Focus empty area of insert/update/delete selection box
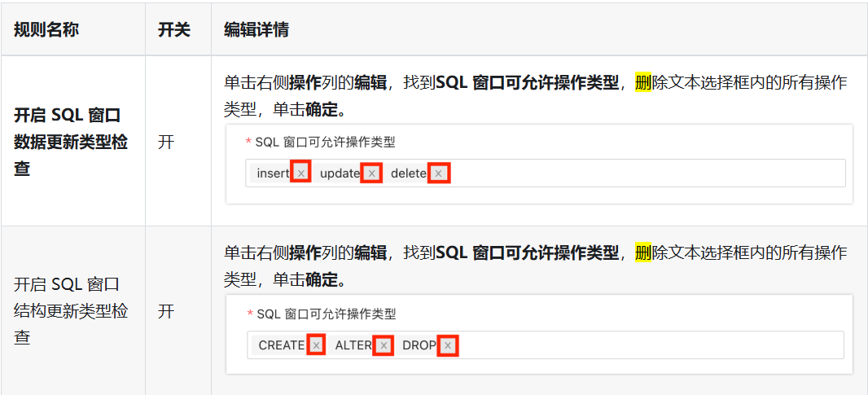Screen dimensions: 868x395 [x=647, y=173]
